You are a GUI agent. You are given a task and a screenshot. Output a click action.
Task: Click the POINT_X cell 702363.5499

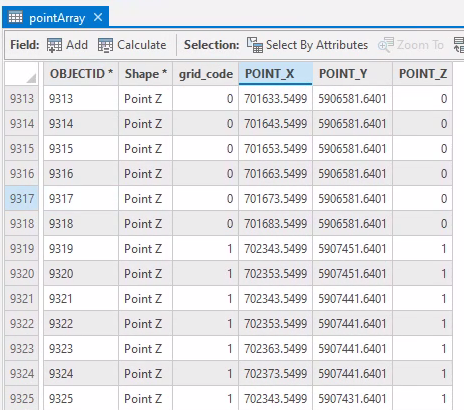click(x=275, y=349)
